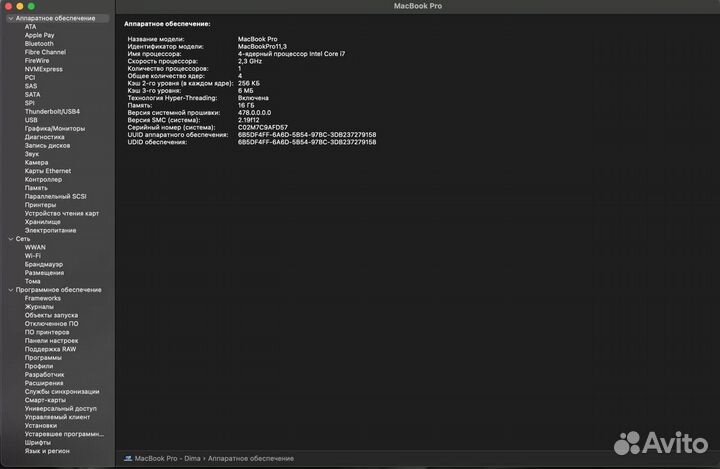Image resolution: width=720 pixels, height=469 pixels.
Task: Click the MacBook Pro computer icon in path bar
Action: click(x=128, y=458)
